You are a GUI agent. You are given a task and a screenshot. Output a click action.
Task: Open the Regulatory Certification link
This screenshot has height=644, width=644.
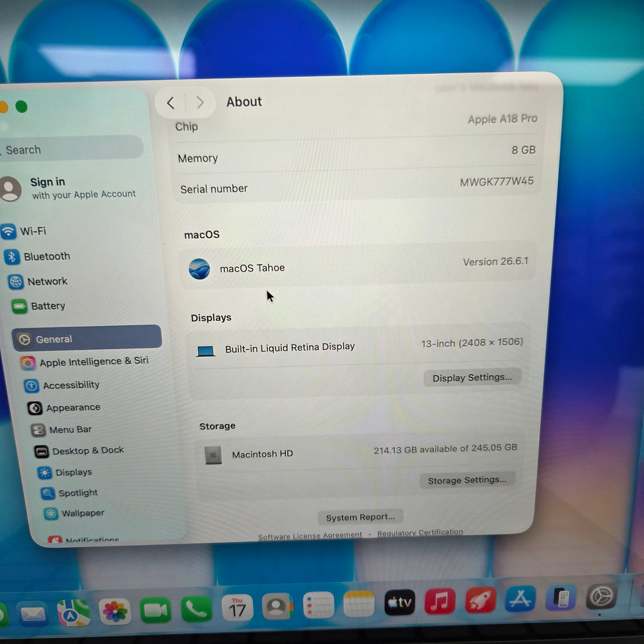(420, 532)
